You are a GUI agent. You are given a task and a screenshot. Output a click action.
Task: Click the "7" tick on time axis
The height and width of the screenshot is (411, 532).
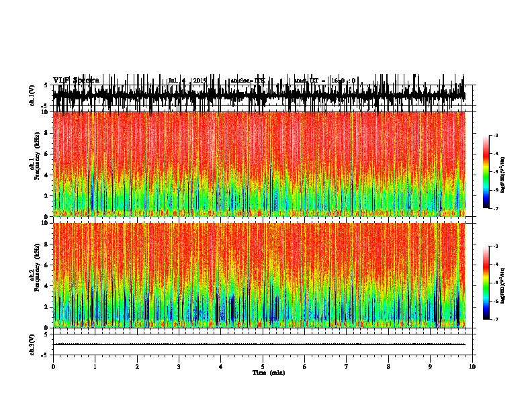click(x=347, y=367)
